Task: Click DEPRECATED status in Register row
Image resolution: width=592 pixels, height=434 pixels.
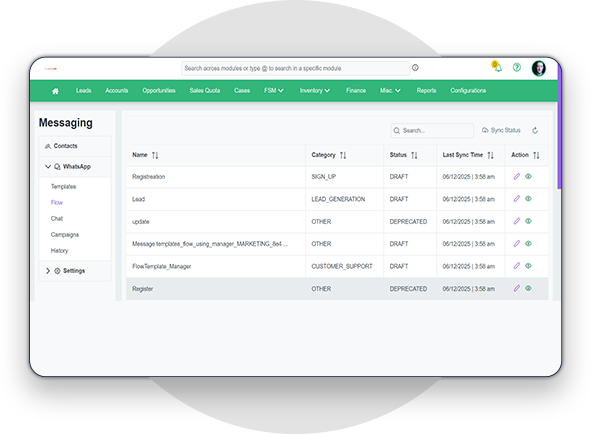Action: [408, 289]
